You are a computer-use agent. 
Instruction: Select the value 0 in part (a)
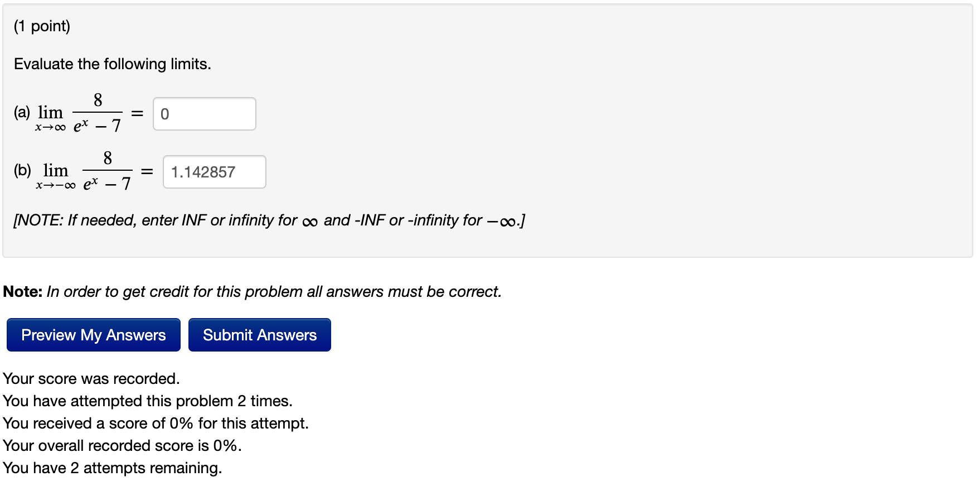pos(165,114)
